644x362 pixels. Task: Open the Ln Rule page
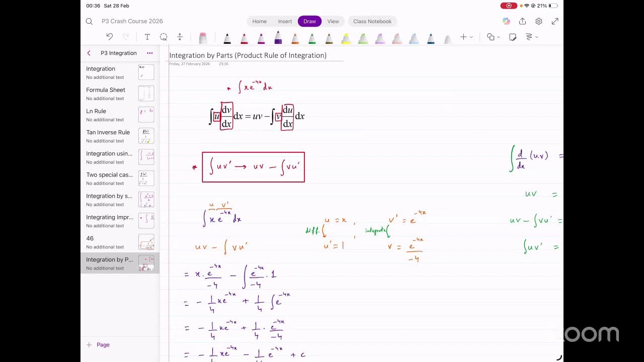point(120,115)
